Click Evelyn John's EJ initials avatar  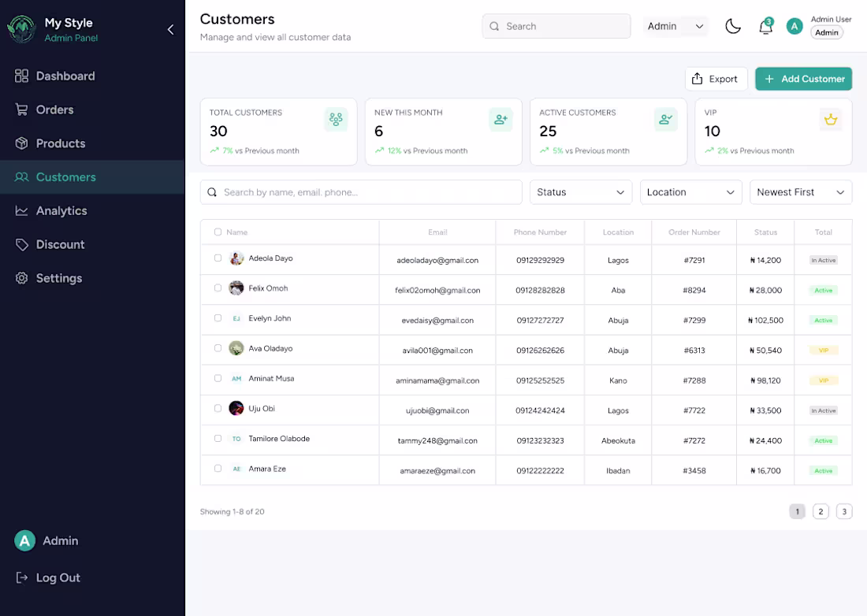coord(236,318)
